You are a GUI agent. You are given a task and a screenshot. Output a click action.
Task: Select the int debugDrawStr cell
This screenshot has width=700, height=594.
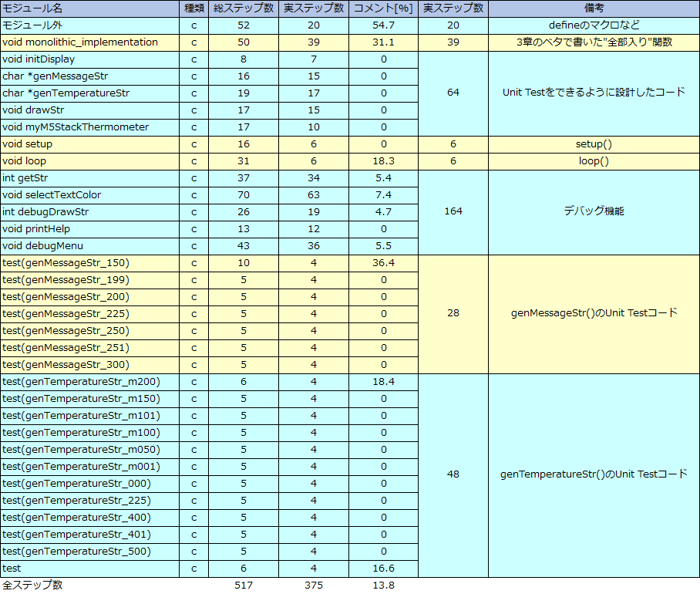click(x=89, y=212)
